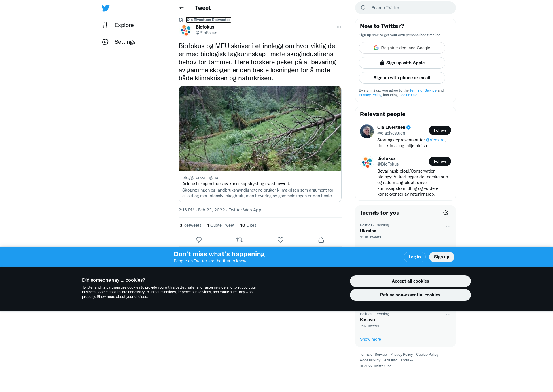This screenshot has height=392, width=553.
Task: Share the tweet via upload icon
Action: pyautogui.click(x=321, y=240)
